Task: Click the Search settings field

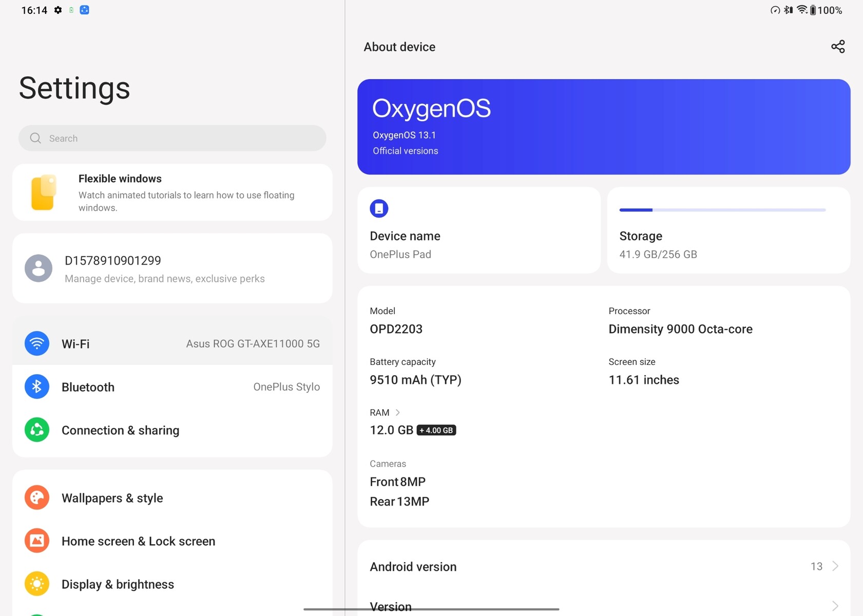Action: [172, 138]
